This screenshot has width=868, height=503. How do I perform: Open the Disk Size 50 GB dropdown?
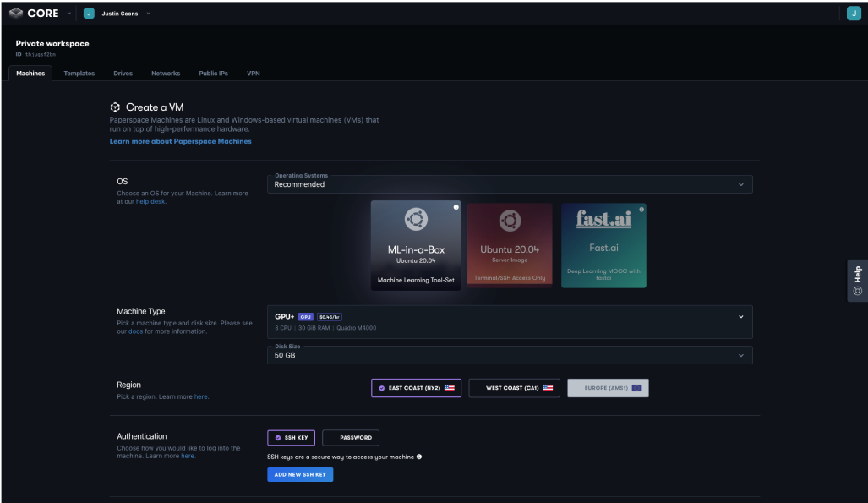pos(510,354)
